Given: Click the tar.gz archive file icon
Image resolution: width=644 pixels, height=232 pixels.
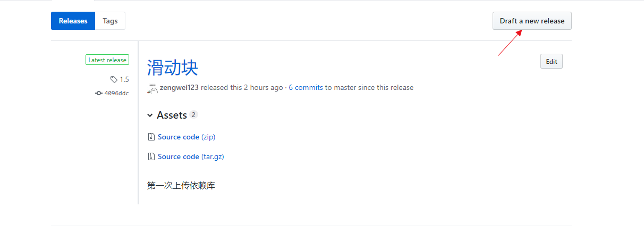Looking at the screenshot, I should point(151,157).
